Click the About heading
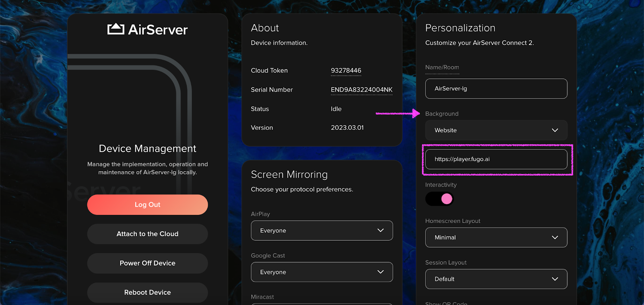644x305 pixels. 265,28
